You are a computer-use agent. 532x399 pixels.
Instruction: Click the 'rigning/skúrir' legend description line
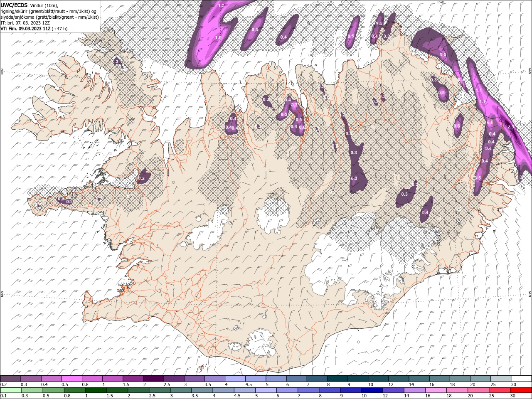click(49, 11)
